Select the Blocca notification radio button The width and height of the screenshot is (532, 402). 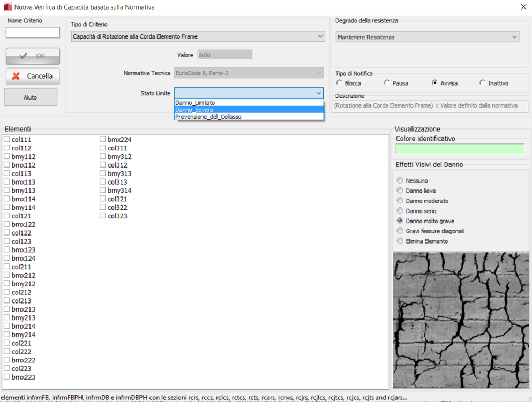(x=340, y=83)
